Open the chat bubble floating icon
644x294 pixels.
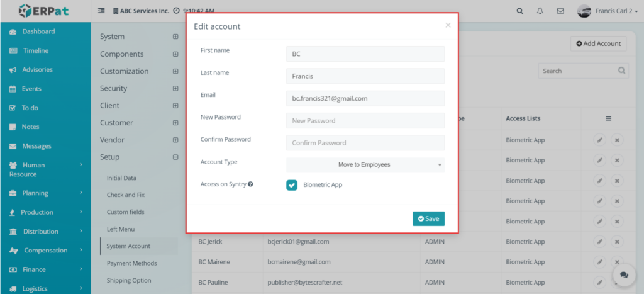pyautogui.click(x=624, y=274)
